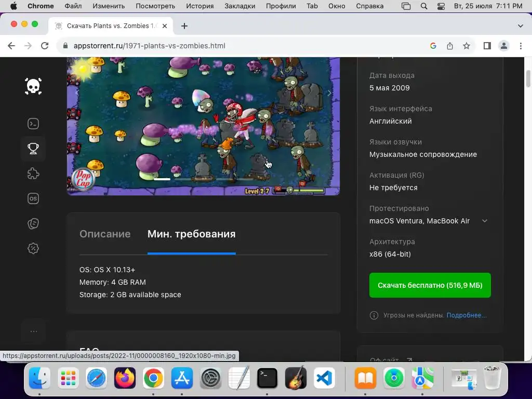532x399 pixels.
Task: Toggle Chrome side panel icon
Action: point(487,46)
